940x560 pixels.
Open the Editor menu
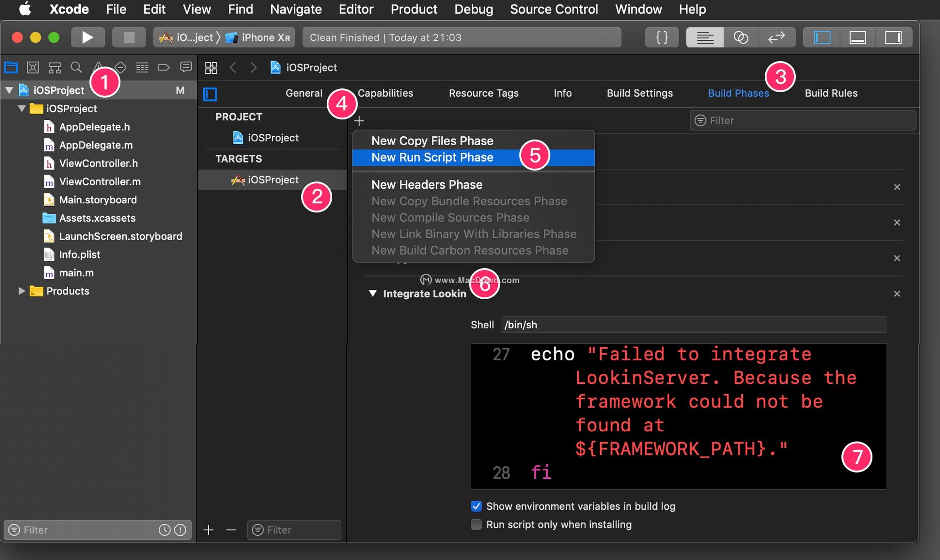pyautogui.click(x=356, y=9)
